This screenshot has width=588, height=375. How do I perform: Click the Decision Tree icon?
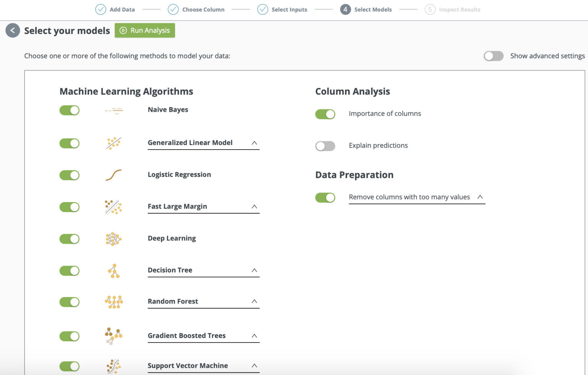pos(114,271)
